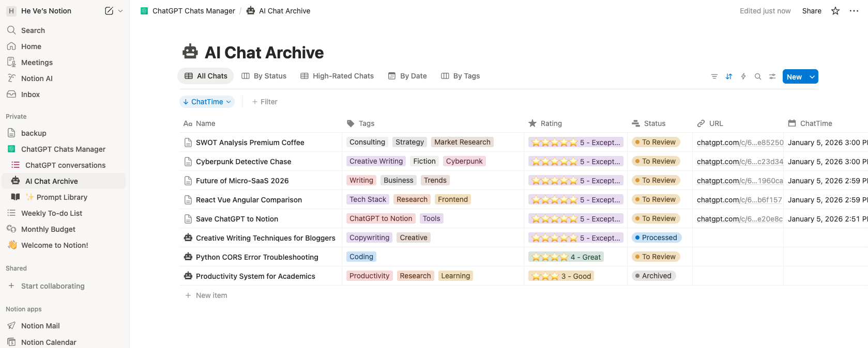Click the database search magnifier icon

point(758,76)
